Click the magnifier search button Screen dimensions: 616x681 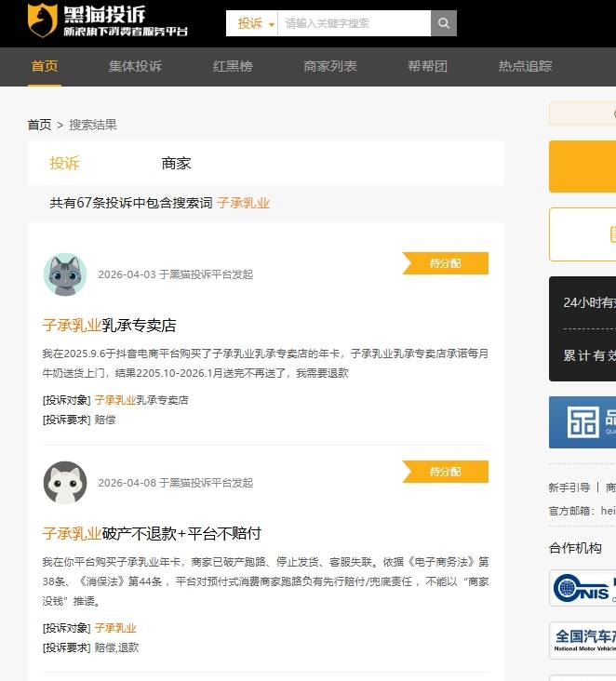pos(444,23)
